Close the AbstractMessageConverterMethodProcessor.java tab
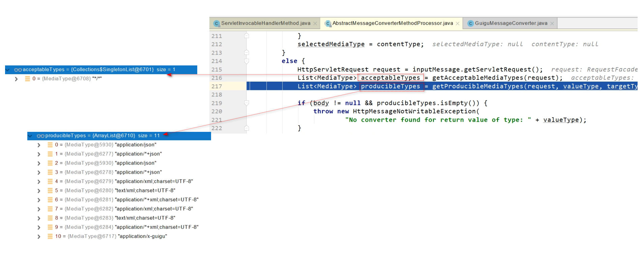Viewport: 644px width, 261px height. pos(458,24)
